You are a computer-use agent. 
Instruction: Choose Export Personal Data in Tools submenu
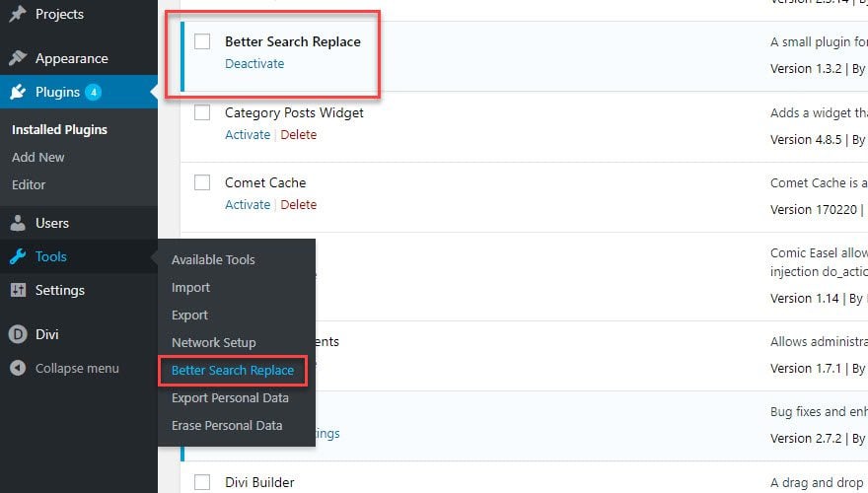[x=230, y=398]
